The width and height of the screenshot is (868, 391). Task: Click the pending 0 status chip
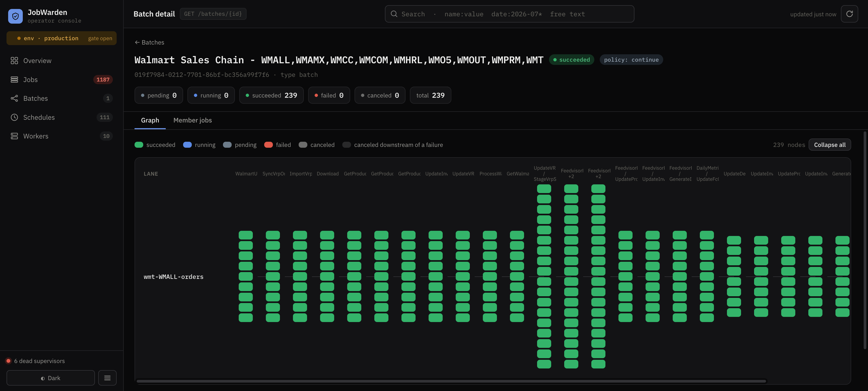click(159, 95)
